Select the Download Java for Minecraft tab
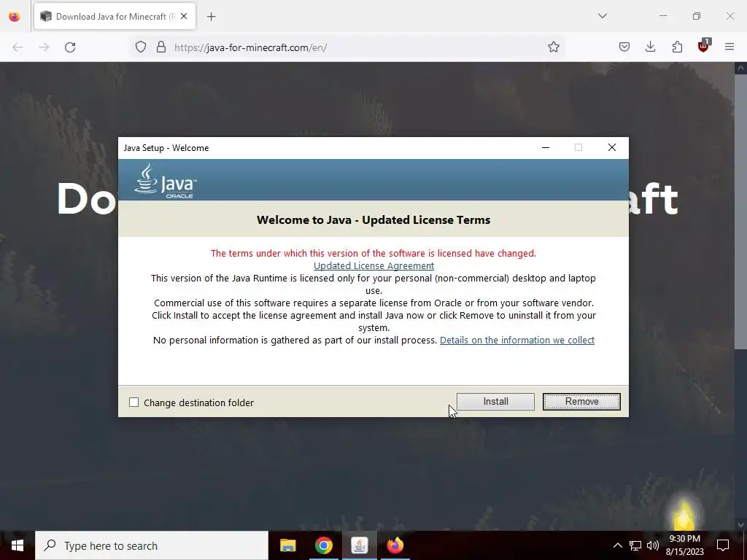Viewport: 747px width, 560px height. 115,17
